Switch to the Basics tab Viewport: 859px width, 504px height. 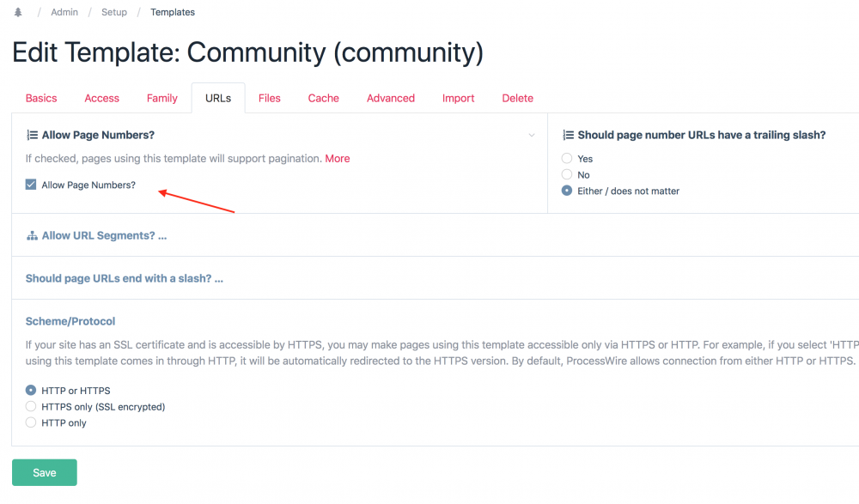pyautogui.click(x=41, y=99)
